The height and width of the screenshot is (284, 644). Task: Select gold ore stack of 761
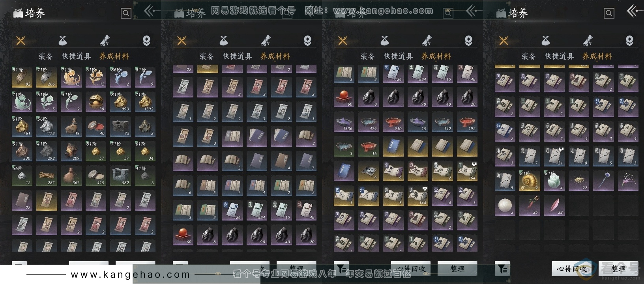[x=22, y=126]
